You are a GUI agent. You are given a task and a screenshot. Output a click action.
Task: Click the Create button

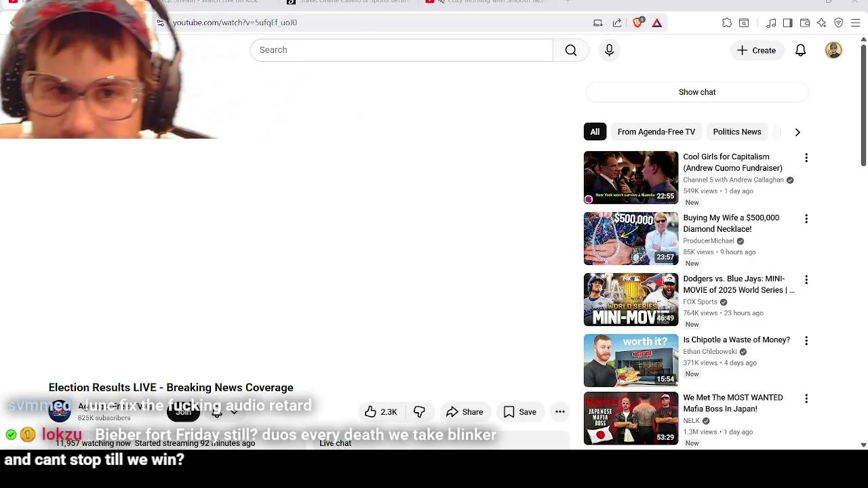pyautogui.click(x=757, y=50)
